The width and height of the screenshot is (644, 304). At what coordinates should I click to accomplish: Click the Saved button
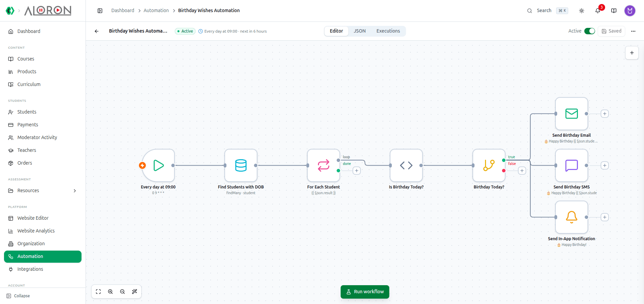pos(611,31)
